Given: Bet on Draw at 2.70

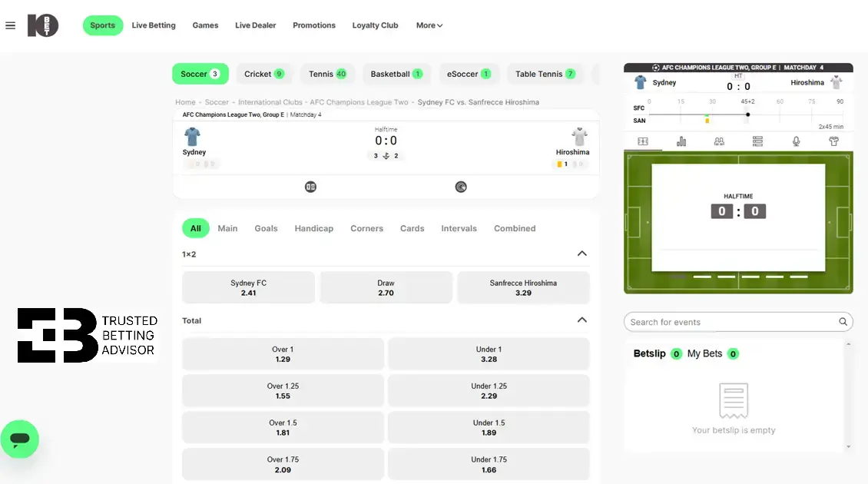Looking at the screenshot, I should (386, 287).
